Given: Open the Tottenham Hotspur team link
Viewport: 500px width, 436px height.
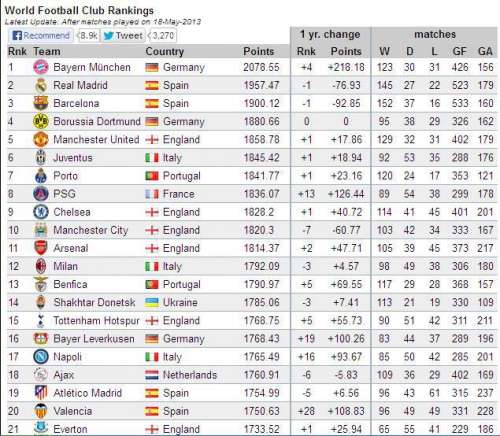Looking at the screenshot, I should 96,321.
